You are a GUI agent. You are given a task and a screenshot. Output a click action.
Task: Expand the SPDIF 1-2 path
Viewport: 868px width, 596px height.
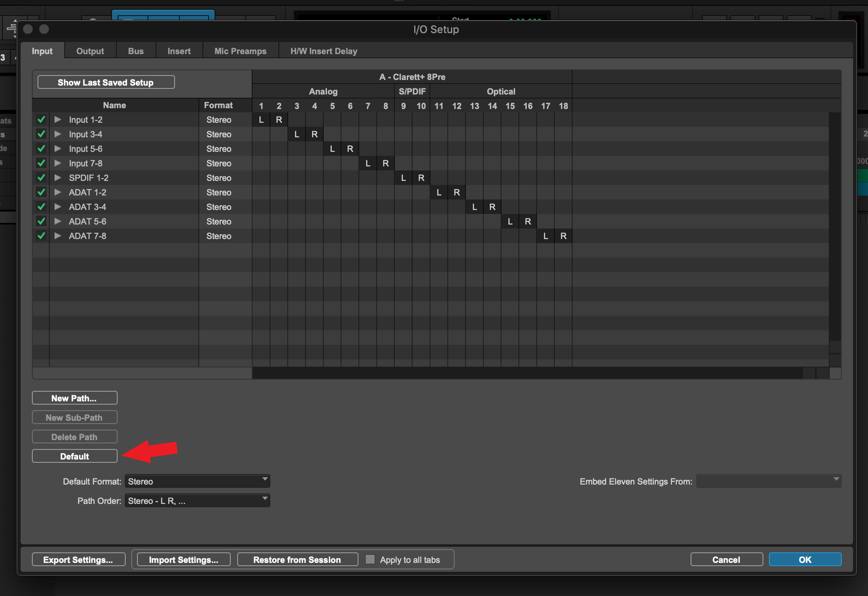tap(57, 177)
